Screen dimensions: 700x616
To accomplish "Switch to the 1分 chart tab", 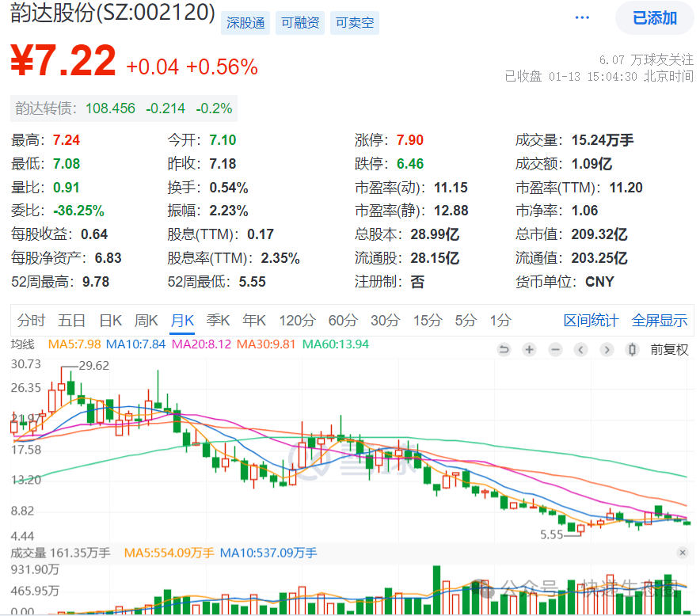I will 500,320.
